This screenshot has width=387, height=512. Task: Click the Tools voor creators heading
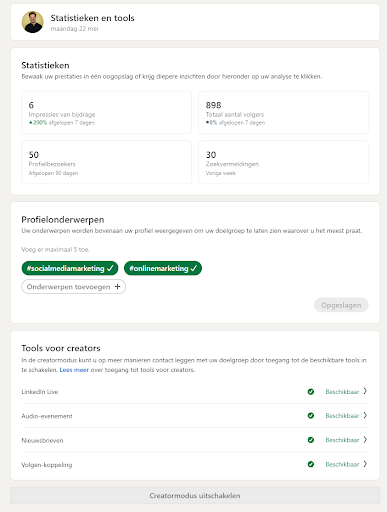[61, 348]
